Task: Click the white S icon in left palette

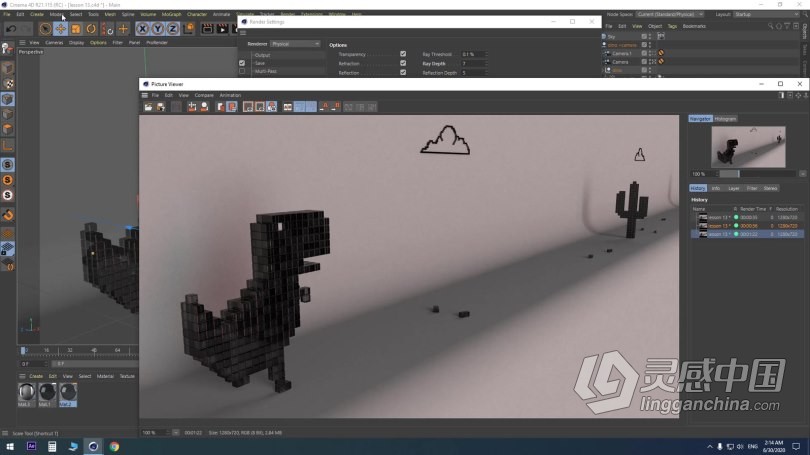Action: (8, 195)
